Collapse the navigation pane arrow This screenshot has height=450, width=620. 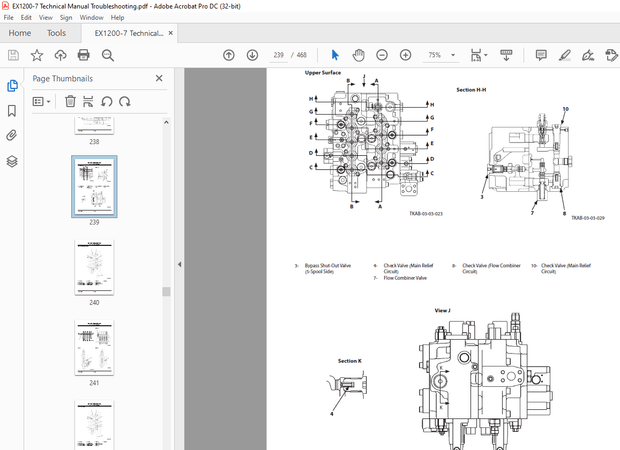tap(180, 264)
